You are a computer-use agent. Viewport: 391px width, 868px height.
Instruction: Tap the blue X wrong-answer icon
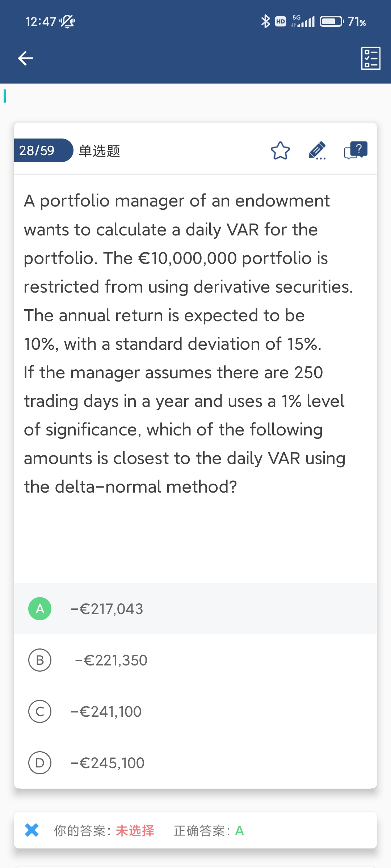32,830
